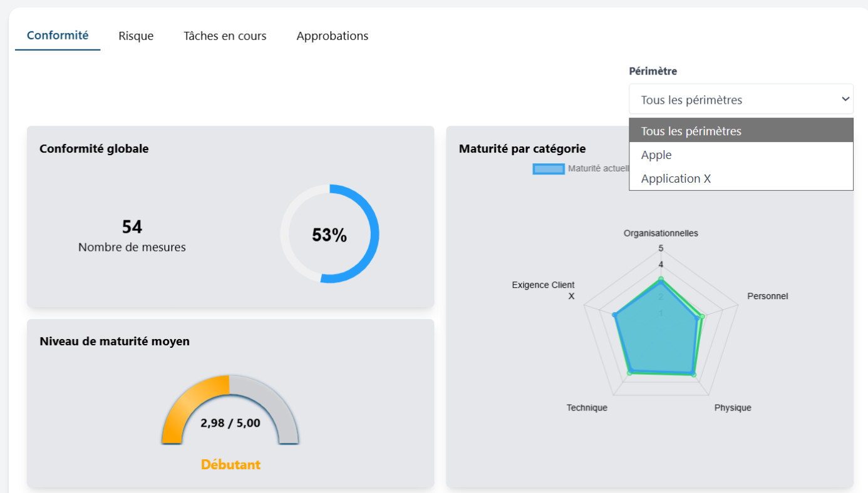Image resolution: width=868 pixels, height=493 pixels.
Task: Collapse the Périmètre dropdown using its chevron
Action: pos(845,99)
